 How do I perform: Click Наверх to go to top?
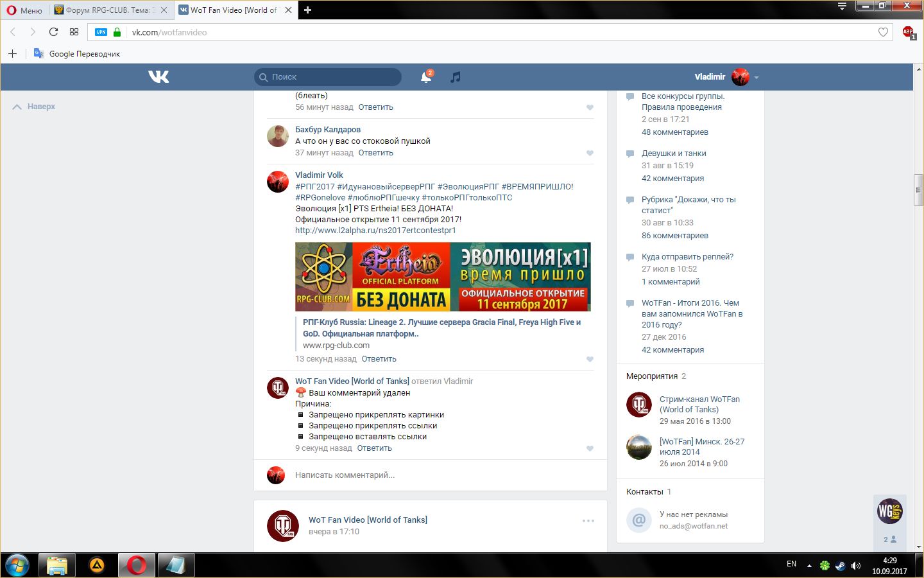(x=34, y=107)
